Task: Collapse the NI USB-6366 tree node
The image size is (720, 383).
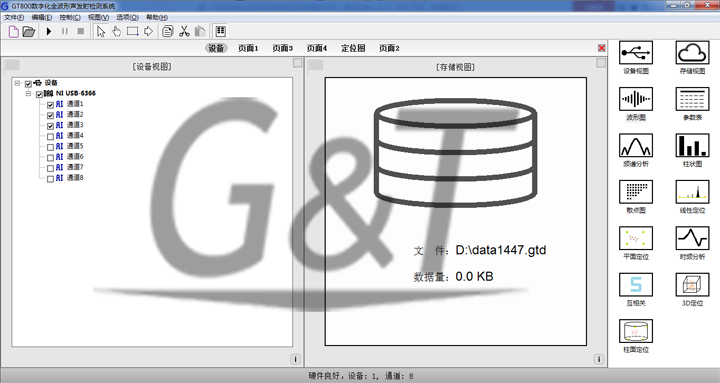Action: (x=28, y=94)
